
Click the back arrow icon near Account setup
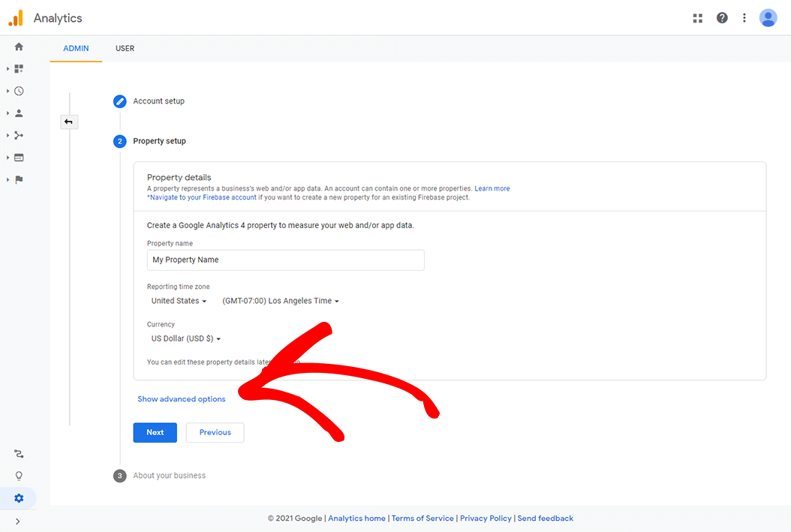coord(69,122)
